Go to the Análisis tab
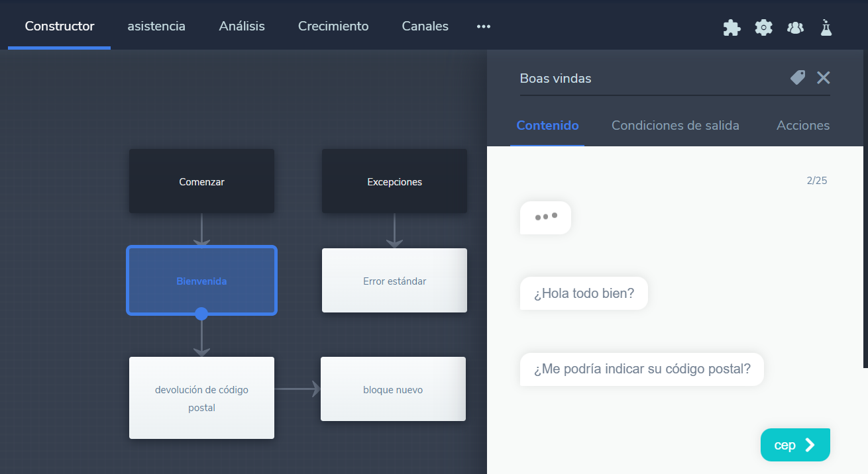The image size is (868, 474). [242, 26]
